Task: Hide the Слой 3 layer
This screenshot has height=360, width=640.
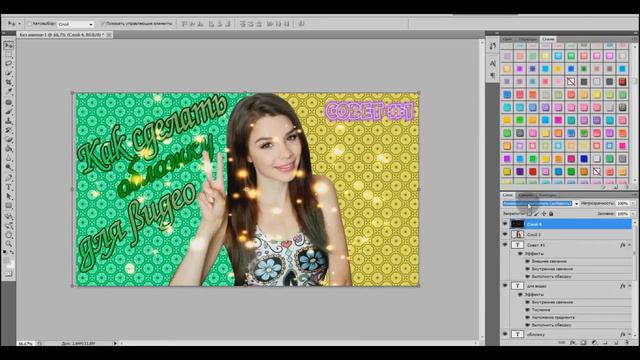Action: pos(505,234)
